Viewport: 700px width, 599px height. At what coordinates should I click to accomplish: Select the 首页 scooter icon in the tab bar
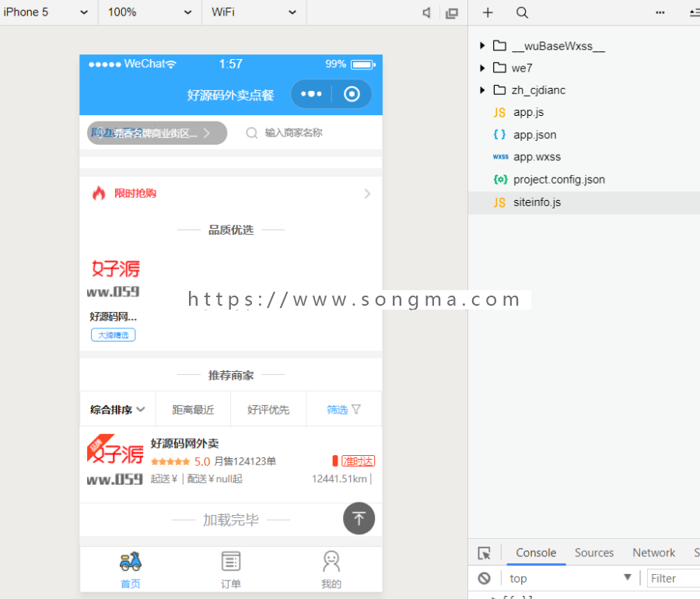pyautogui.click(x=130, y=561)
